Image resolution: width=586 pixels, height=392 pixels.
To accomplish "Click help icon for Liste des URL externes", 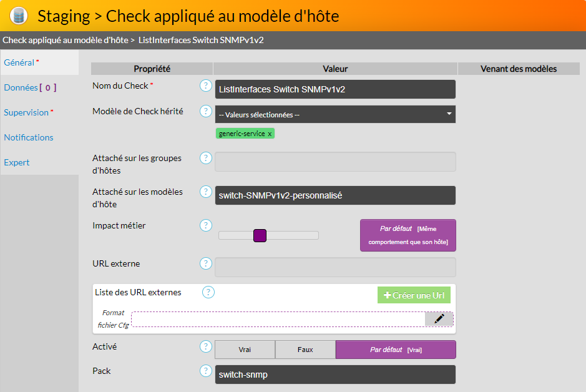I will pyautogui.click(x=208, y=292).
